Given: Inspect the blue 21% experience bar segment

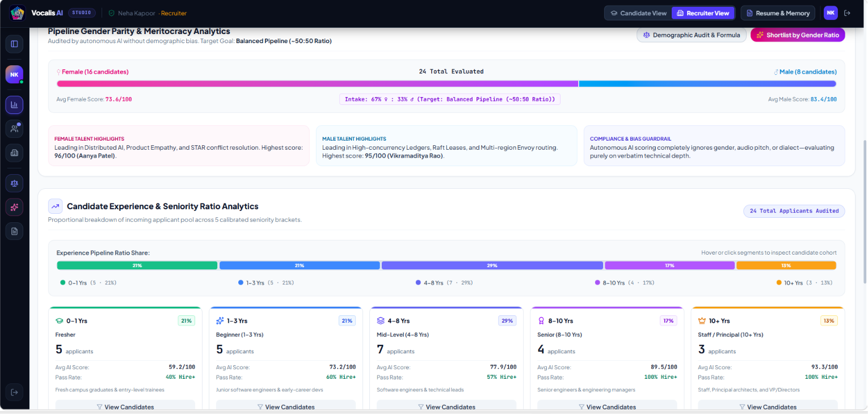Looking at the screenshot, I should click(300, 265).
